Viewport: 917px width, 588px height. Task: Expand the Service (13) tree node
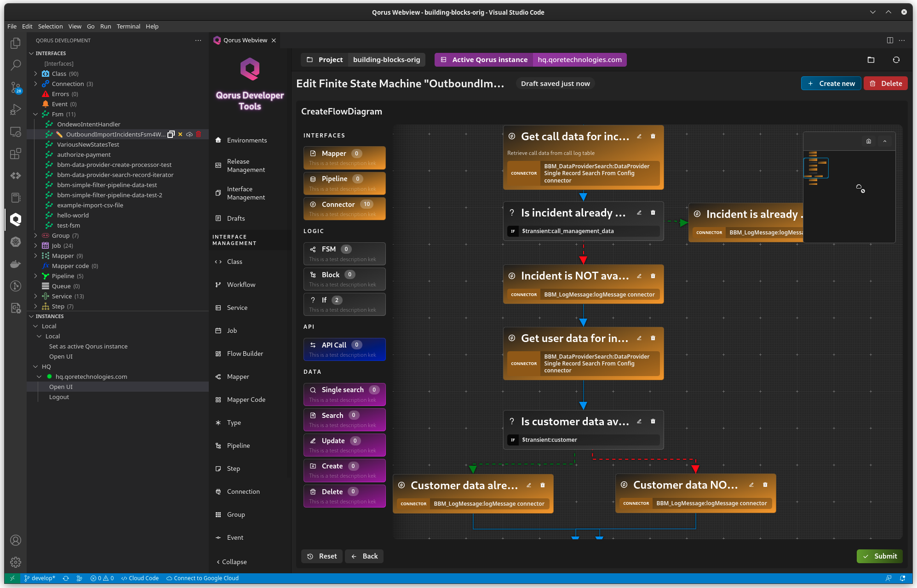click(36, 296)
